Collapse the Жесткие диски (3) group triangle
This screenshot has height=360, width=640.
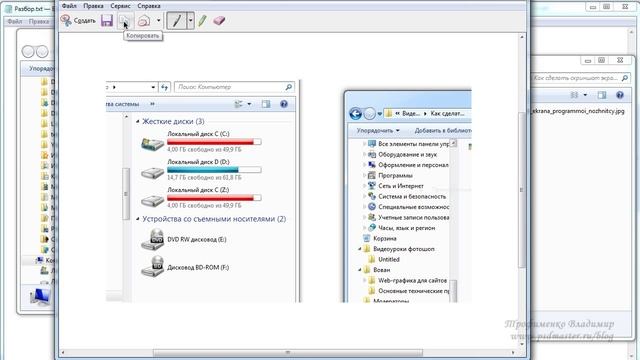pyautogui.click(x=138, y=121)
